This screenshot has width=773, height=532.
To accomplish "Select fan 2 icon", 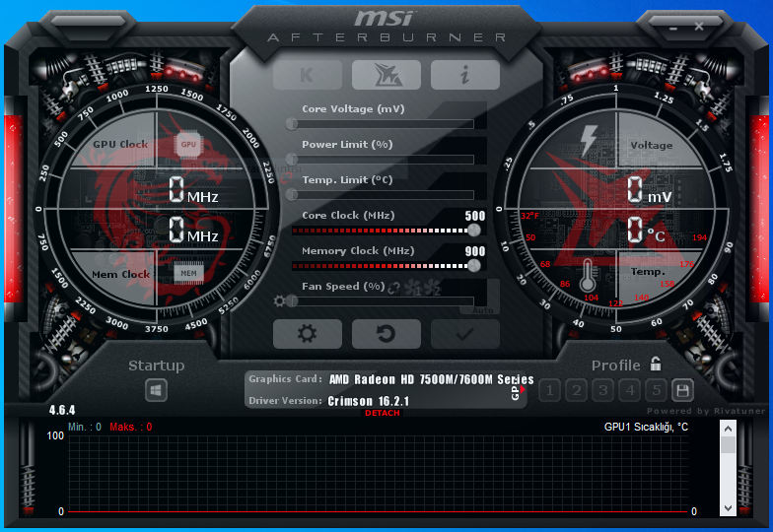I will point(432,288).
